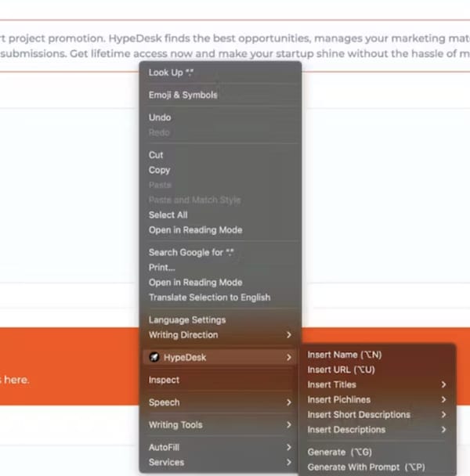This screenshot has height=476, width=470.
Task: Open Language Settings
Action: click(187, 320)
